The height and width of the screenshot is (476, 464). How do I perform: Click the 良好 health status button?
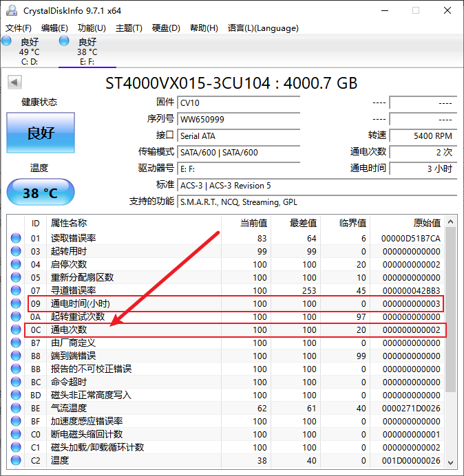point(41,133)
